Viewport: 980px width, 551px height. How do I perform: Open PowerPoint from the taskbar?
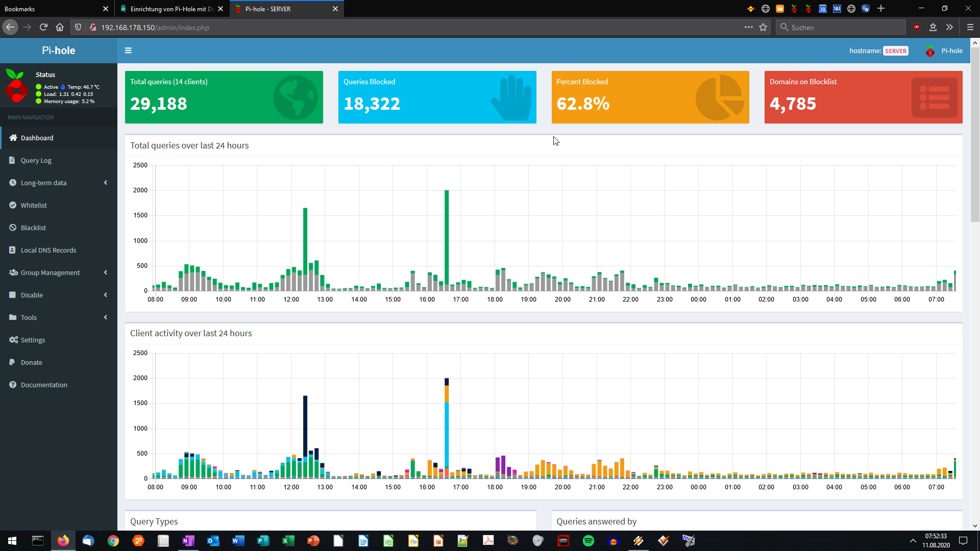coord(313,541)
